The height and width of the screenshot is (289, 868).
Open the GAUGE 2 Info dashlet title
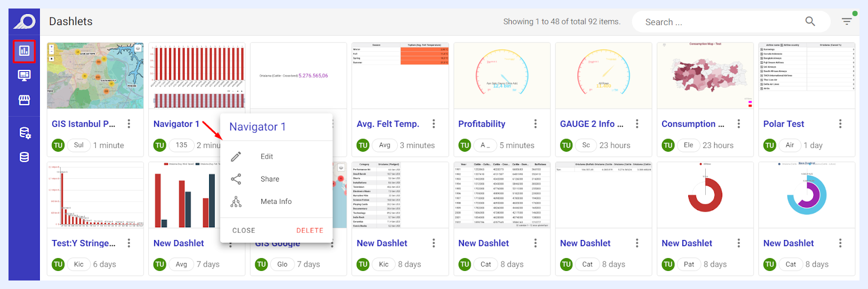(x=591, y=124)
